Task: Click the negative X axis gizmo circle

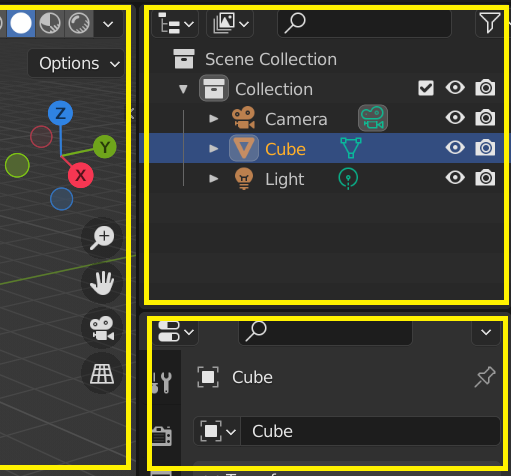Action: [x=41, y=137]
